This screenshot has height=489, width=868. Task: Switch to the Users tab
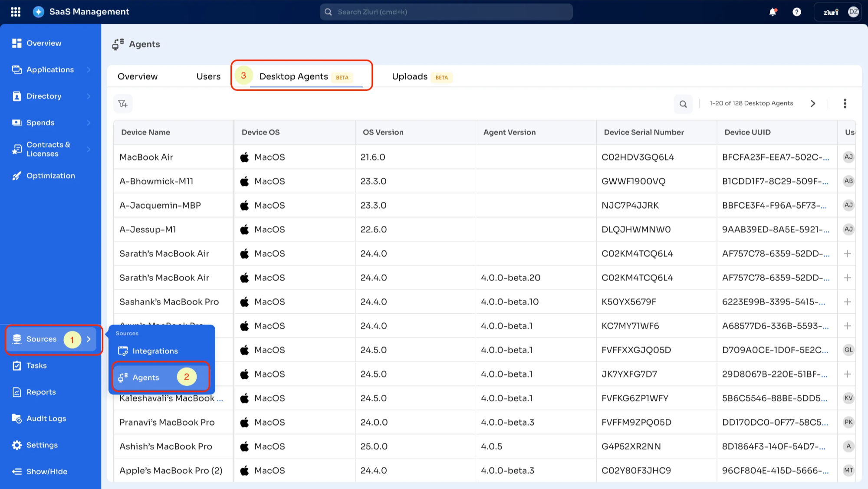tap(208, 77)
